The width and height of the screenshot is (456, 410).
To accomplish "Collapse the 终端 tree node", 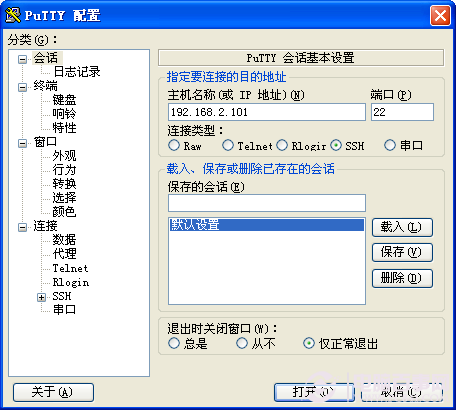I will tap(23, 88).
